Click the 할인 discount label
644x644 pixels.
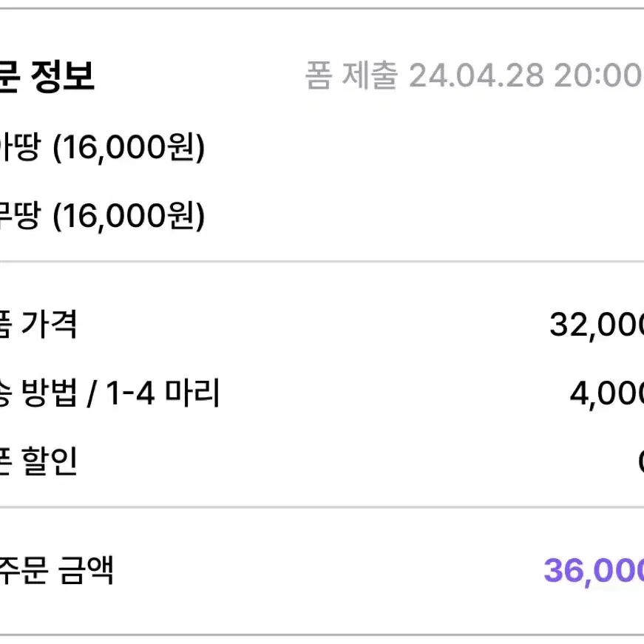[50, 461]
